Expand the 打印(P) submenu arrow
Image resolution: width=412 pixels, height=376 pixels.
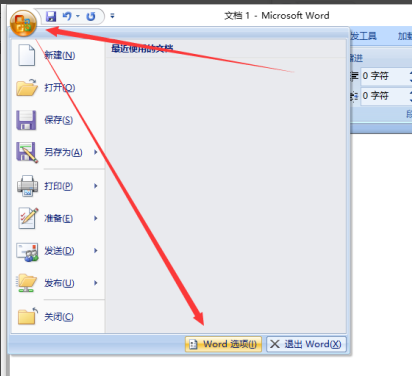(x=96, y=186)
